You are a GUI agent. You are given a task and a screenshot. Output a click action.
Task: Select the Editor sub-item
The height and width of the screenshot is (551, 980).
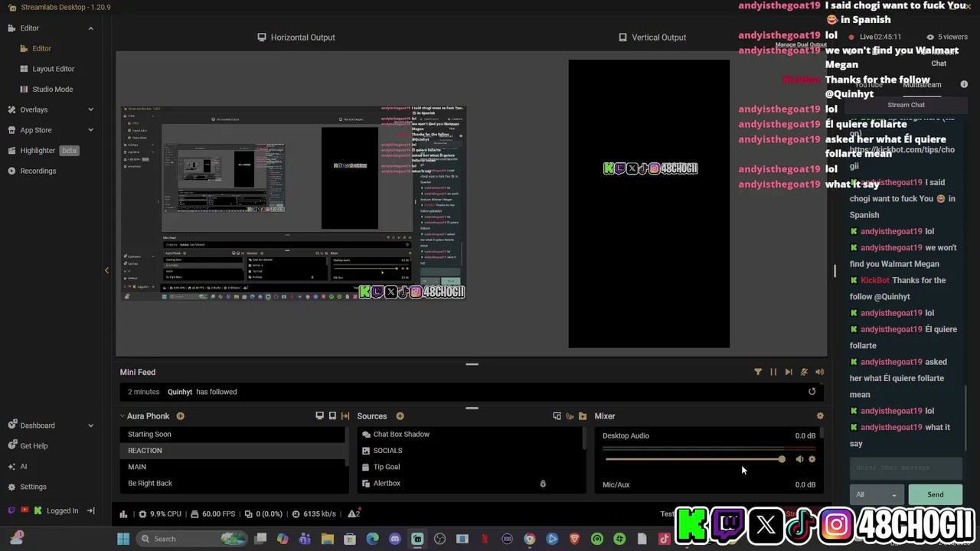tap(41, 48)
